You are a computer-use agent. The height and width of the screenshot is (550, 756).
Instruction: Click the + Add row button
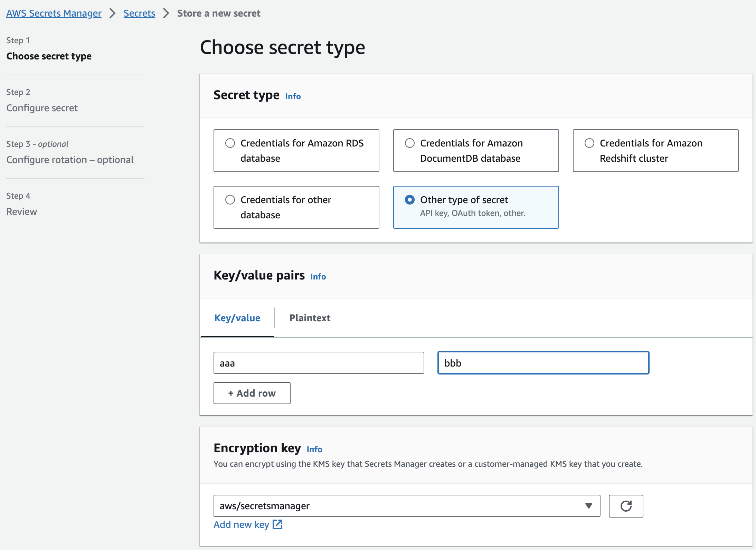point(252,393)
